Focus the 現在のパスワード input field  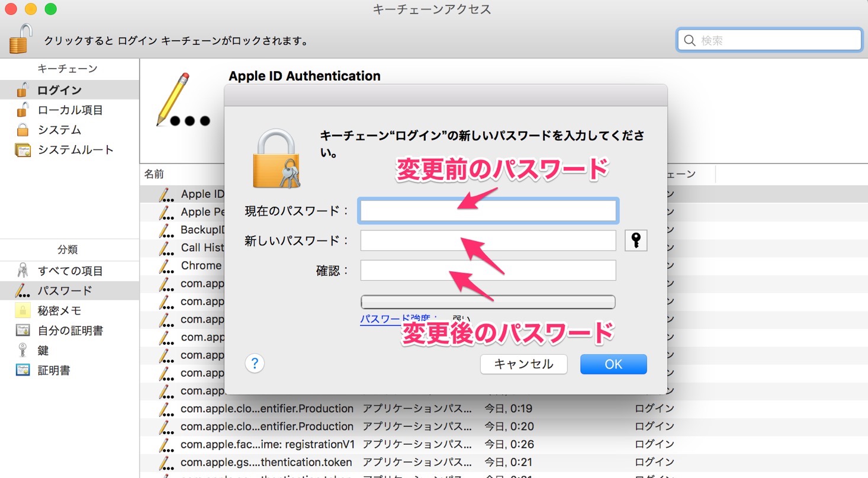click(488, 211)
